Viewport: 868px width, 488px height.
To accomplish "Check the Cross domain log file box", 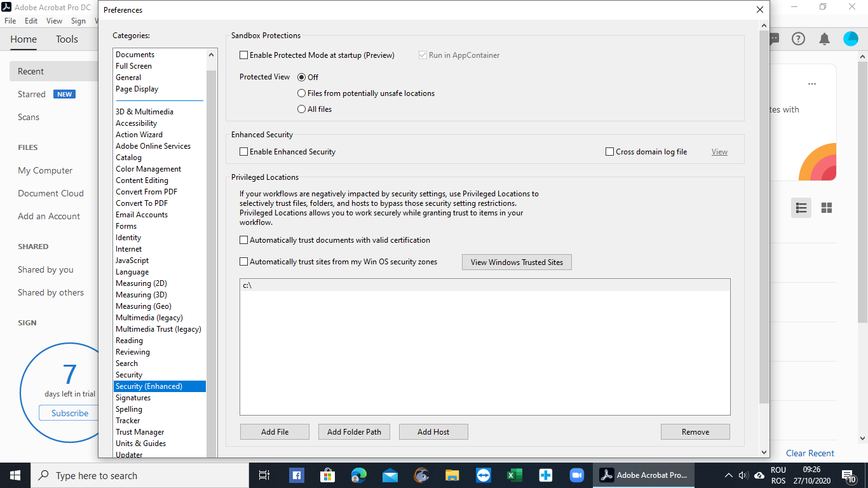I will 610,152.
